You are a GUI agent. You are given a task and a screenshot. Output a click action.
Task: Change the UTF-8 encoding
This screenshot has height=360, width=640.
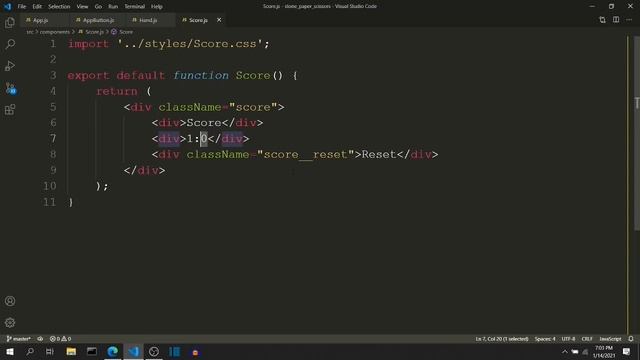[568, 339]
